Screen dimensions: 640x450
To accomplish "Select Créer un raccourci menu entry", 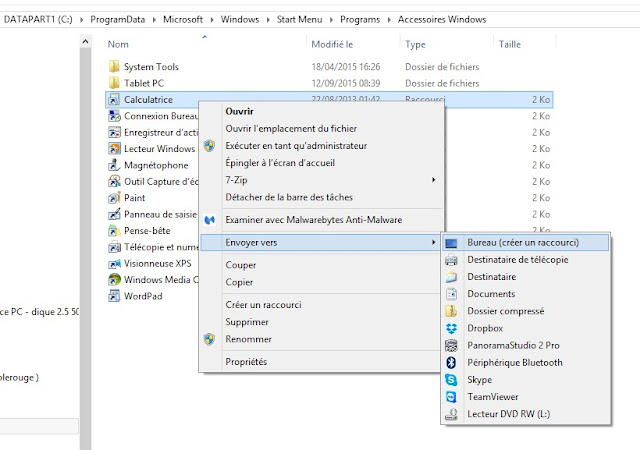I will click(263, 305).
